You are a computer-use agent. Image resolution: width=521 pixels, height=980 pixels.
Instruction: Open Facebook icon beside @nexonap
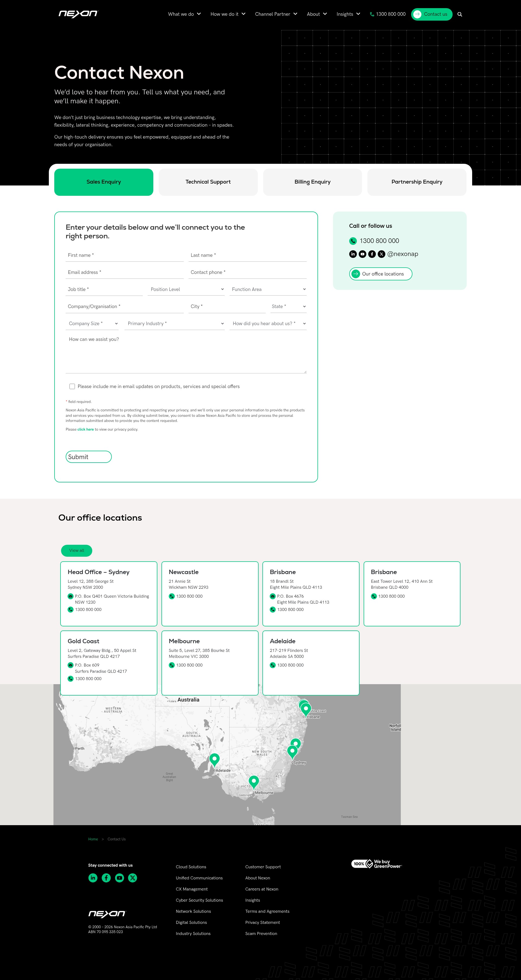tap(372, 254)
